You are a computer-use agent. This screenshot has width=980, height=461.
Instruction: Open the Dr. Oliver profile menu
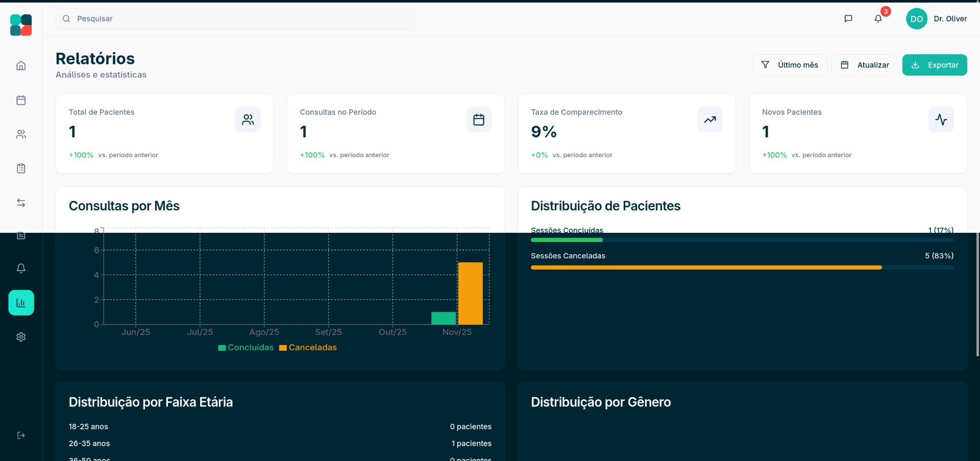[936, 19]
